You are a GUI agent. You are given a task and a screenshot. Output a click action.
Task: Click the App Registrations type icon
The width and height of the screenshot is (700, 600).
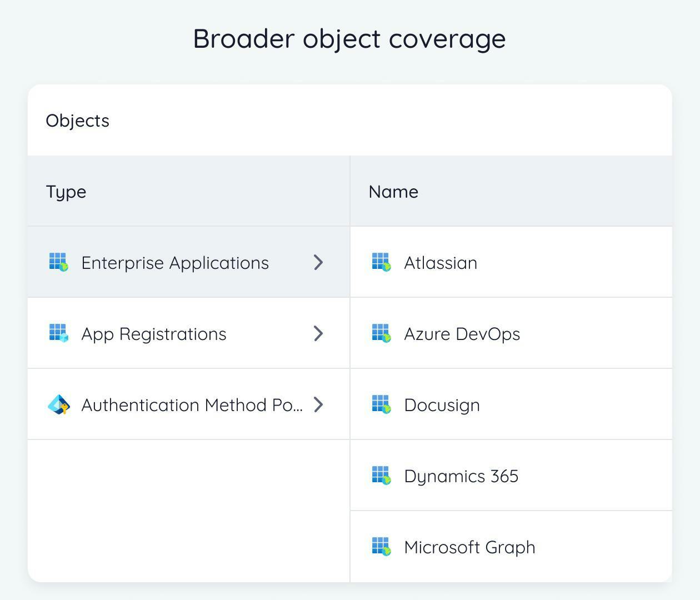58,333
